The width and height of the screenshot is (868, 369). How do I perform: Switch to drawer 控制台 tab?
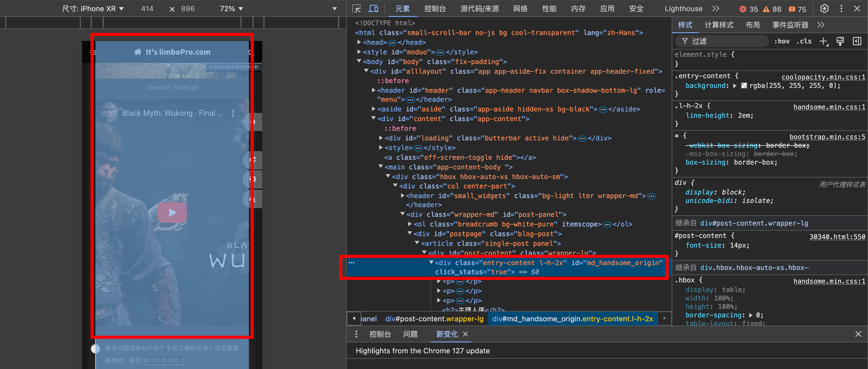[380, 334]
